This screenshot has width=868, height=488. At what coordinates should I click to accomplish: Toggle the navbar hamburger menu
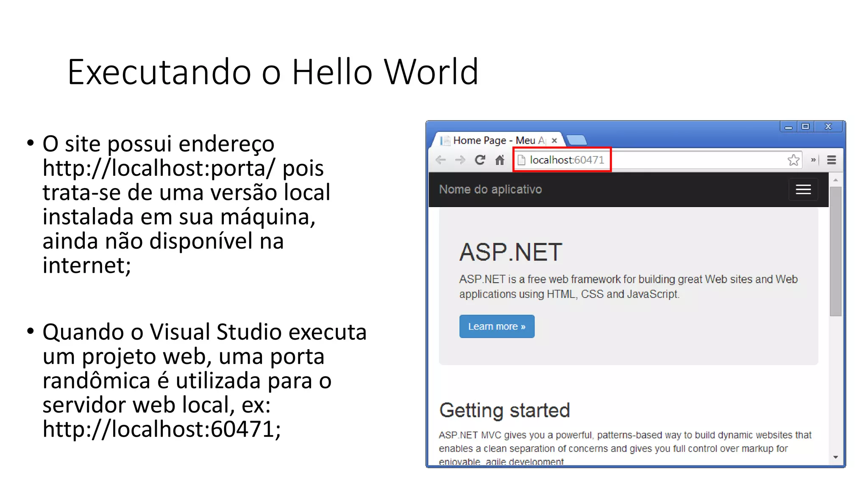click(803, 189)
